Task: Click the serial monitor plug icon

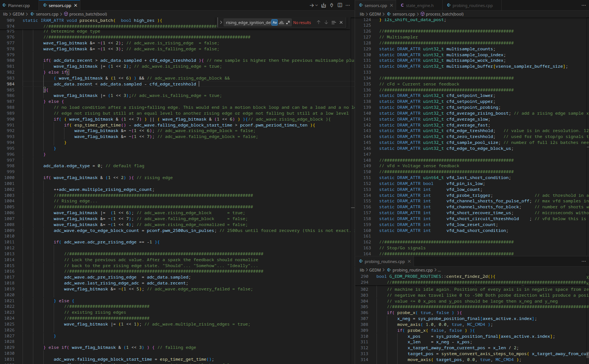Action: (332, 5)
